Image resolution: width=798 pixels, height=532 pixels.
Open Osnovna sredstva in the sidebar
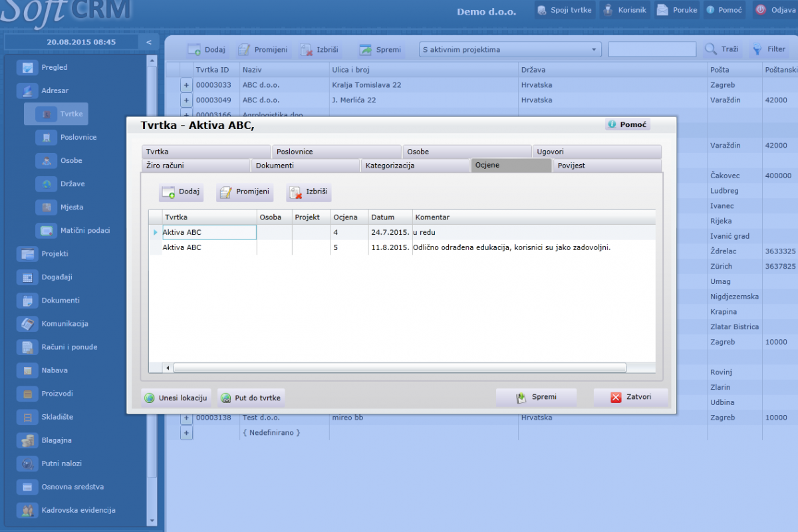61,487
